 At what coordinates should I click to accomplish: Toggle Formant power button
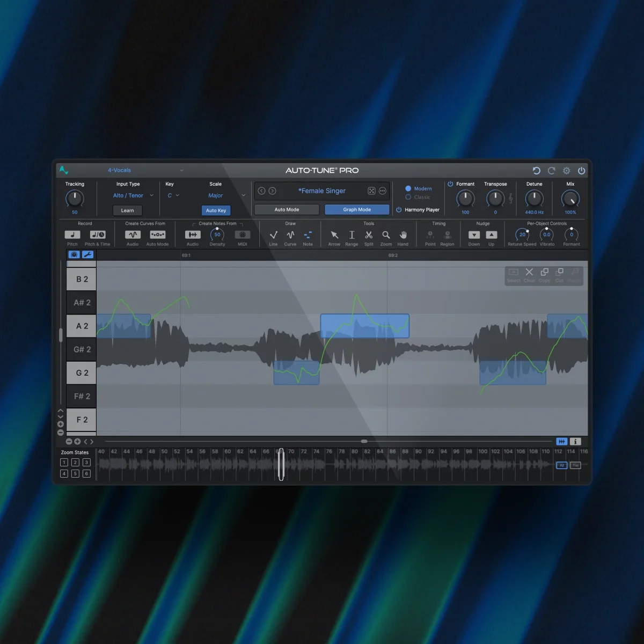coord(450,184)
